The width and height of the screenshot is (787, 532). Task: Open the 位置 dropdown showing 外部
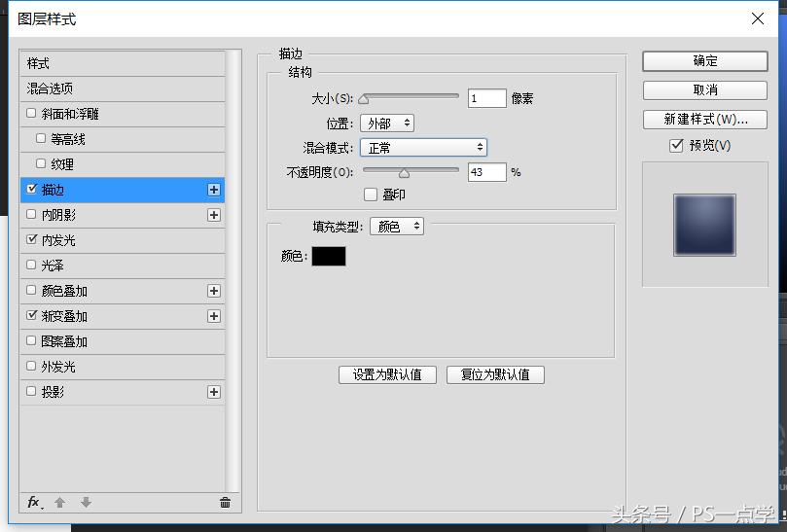pos(387,123)
